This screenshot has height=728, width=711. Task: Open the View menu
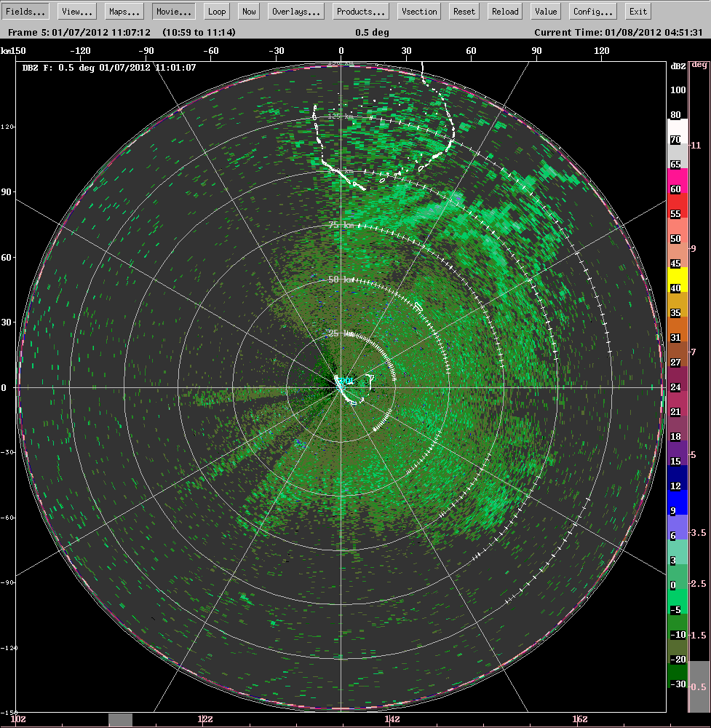tap(77, 11)
